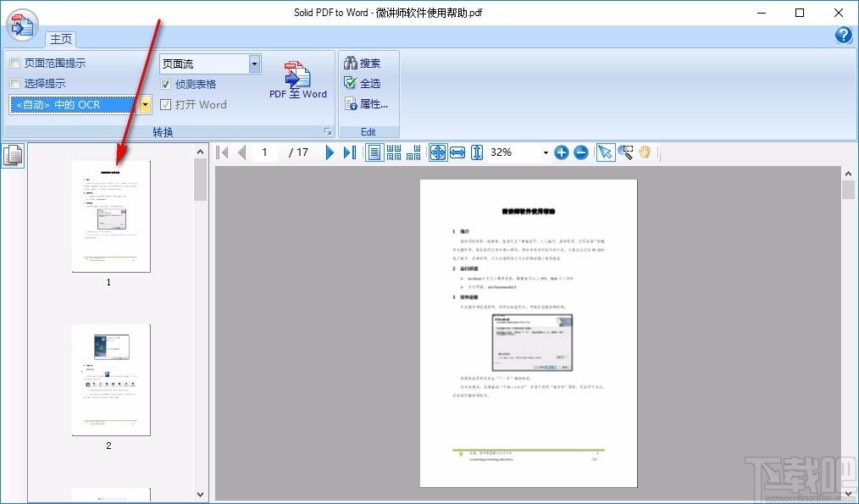Click document view scroll up arrow
859x504 pixels.
[849, 174]
